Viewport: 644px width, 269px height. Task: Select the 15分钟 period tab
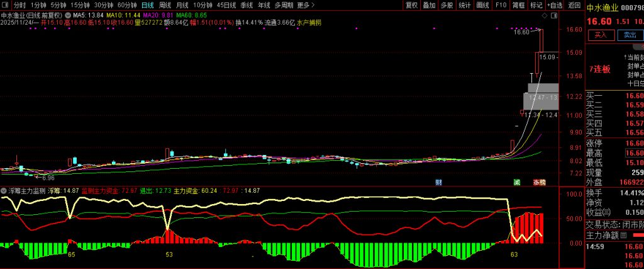[x=80, y=5]
